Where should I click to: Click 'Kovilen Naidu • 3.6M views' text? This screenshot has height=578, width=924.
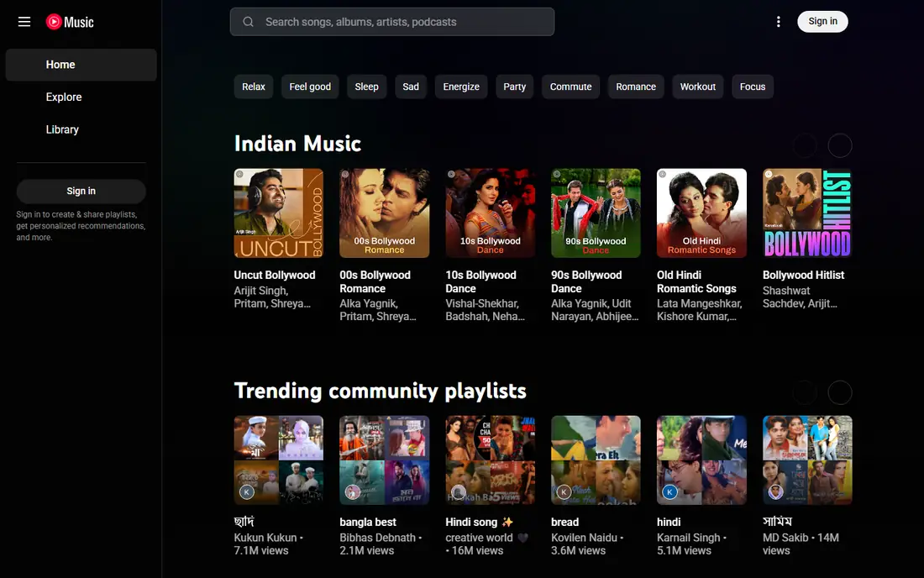tap(587, 544)
